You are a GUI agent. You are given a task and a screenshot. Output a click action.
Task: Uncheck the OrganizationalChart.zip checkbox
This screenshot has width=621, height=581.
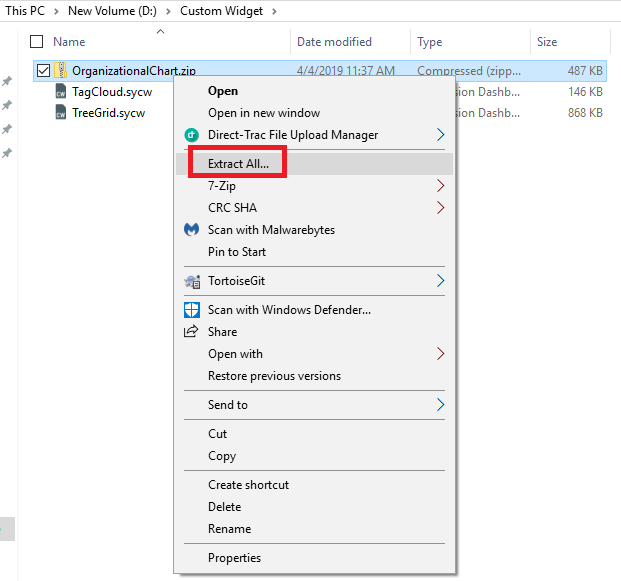(x=42, y=71)
